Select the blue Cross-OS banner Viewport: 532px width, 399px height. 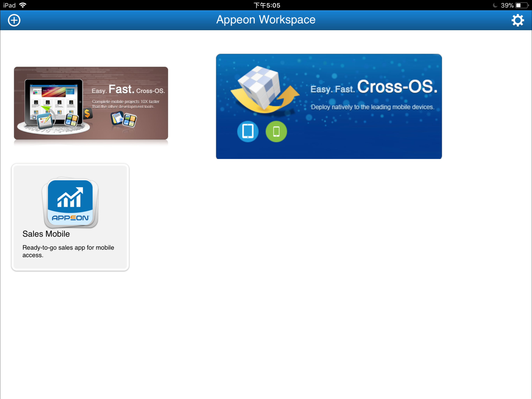tap(329, 106)
